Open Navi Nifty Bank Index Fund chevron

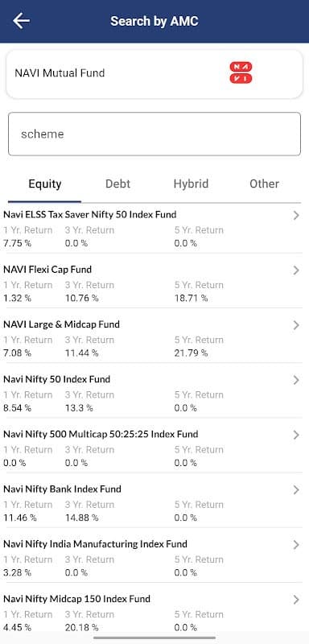coord(296,489)
